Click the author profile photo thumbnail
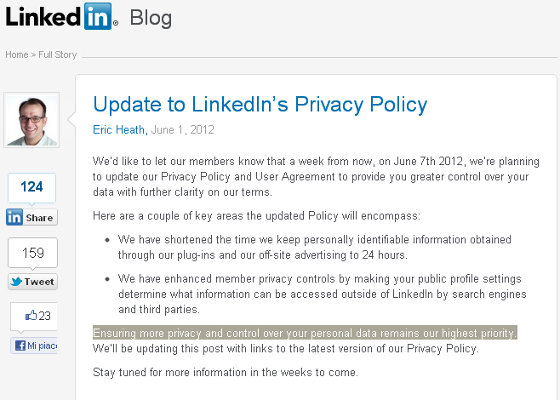 click(32, 120)
